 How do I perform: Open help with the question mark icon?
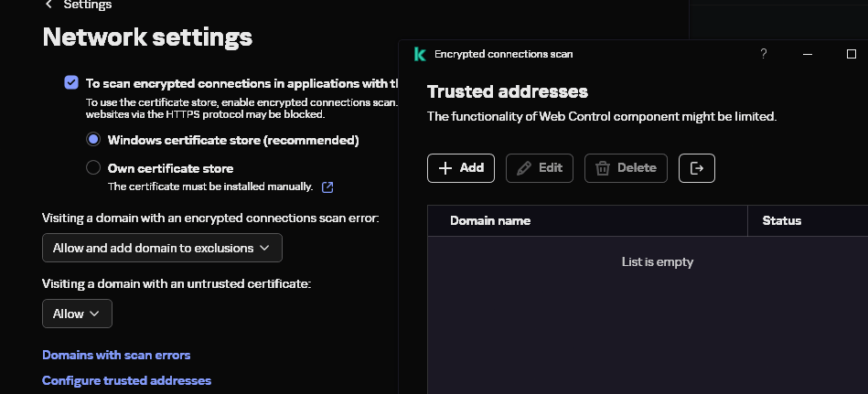point(764,54)
